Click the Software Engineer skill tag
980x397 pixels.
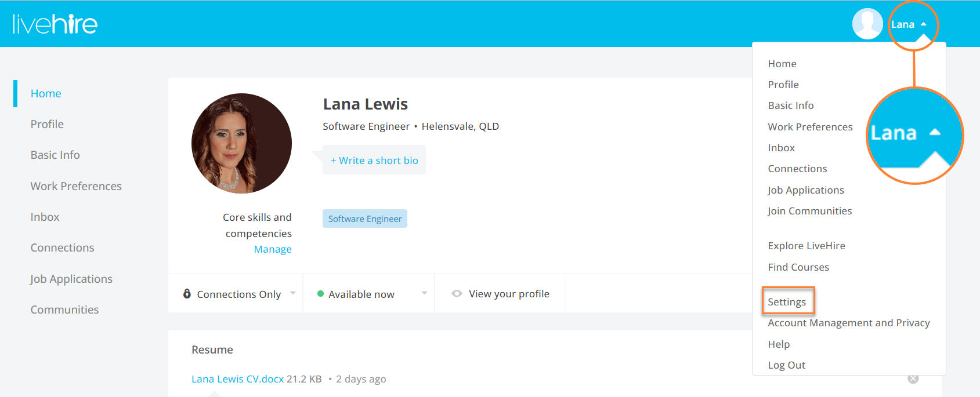point(365,218)
